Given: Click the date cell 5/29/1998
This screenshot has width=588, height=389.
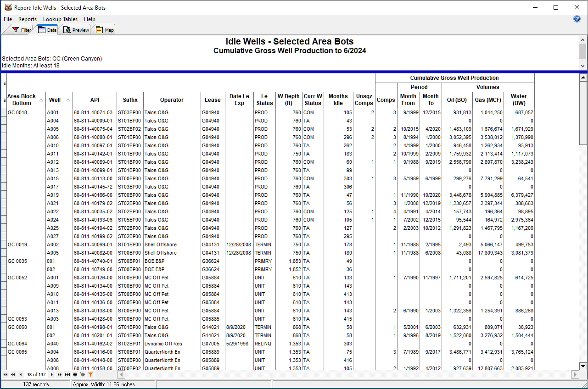Looking at the screenshot, I should click(x=239, y=344).
